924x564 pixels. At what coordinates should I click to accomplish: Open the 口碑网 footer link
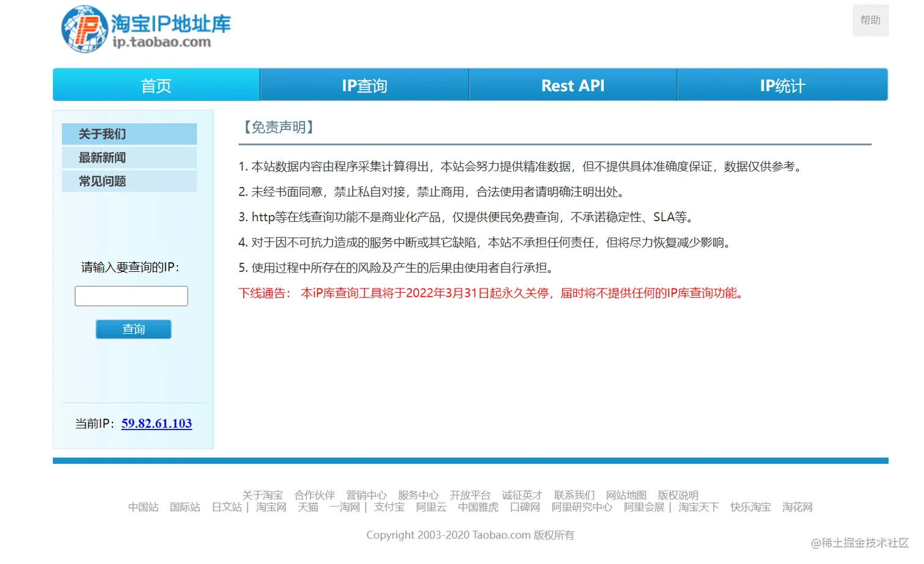(525, 507)
